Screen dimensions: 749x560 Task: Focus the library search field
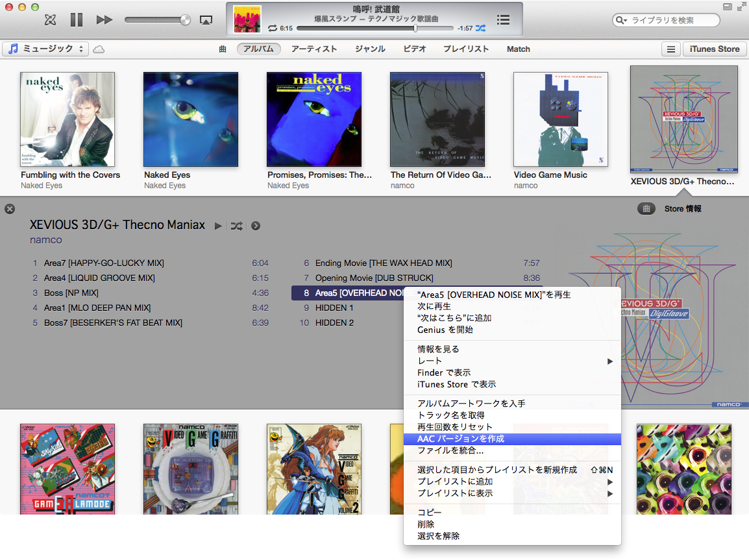point(666,20)
